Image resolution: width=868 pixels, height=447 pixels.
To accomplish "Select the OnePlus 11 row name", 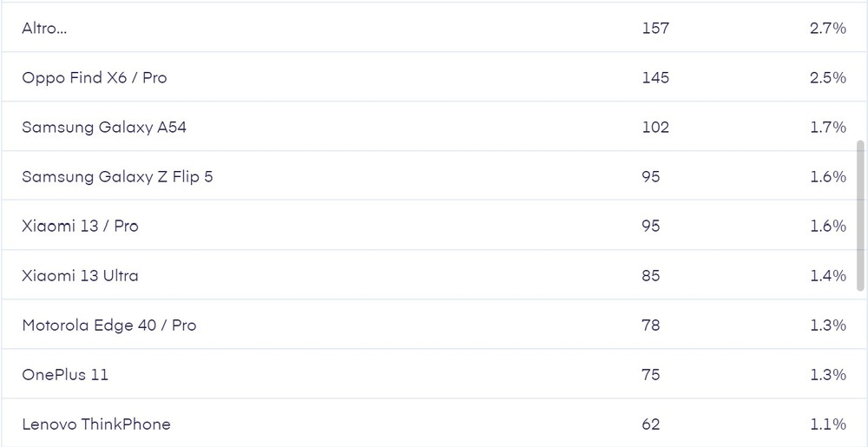I will pos(65,375).
